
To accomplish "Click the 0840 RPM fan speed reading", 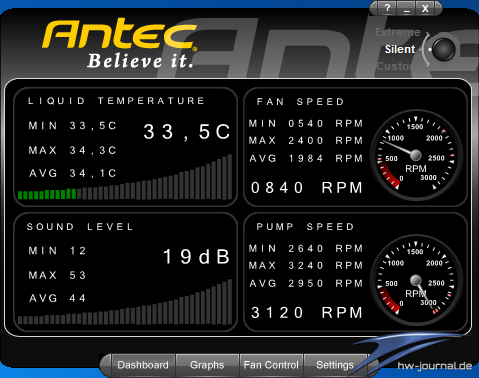I will (307, 188).
